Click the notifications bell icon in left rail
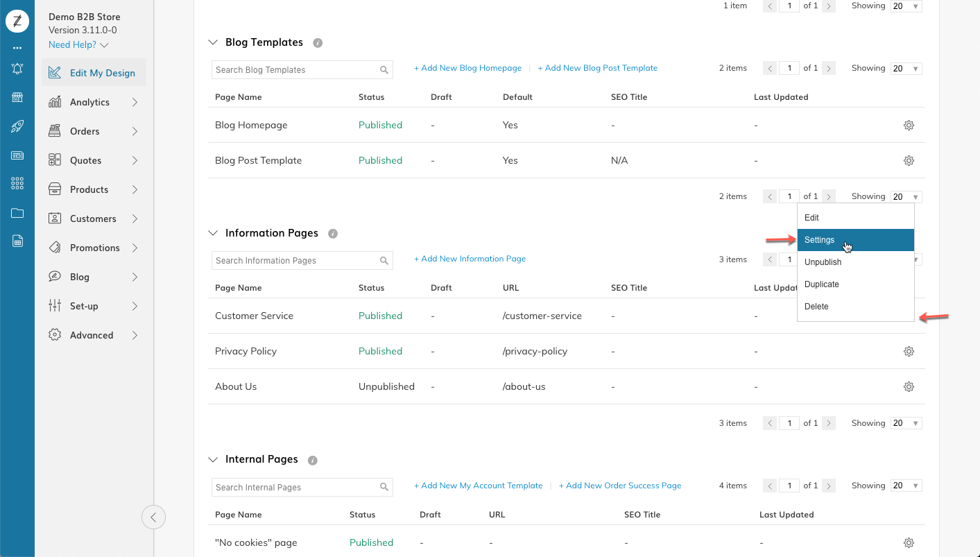980x557 pixels. coord(17,69)
